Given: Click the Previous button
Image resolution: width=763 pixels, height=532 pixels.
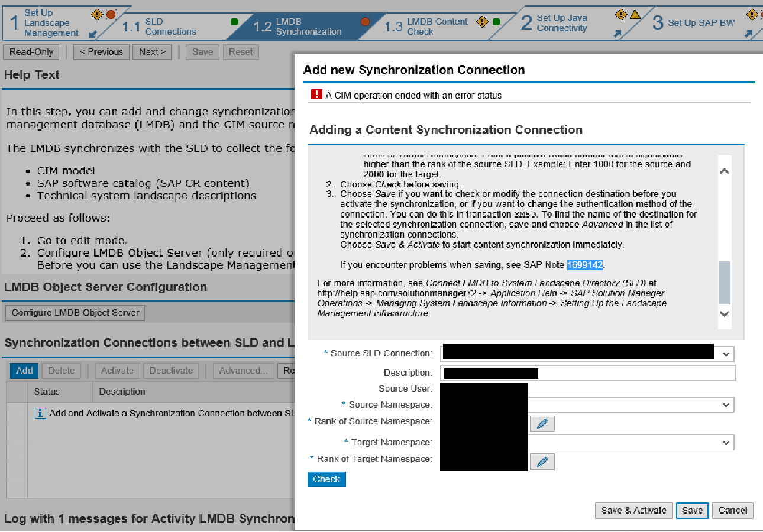Looking at the screenshot, I should 101,52.
